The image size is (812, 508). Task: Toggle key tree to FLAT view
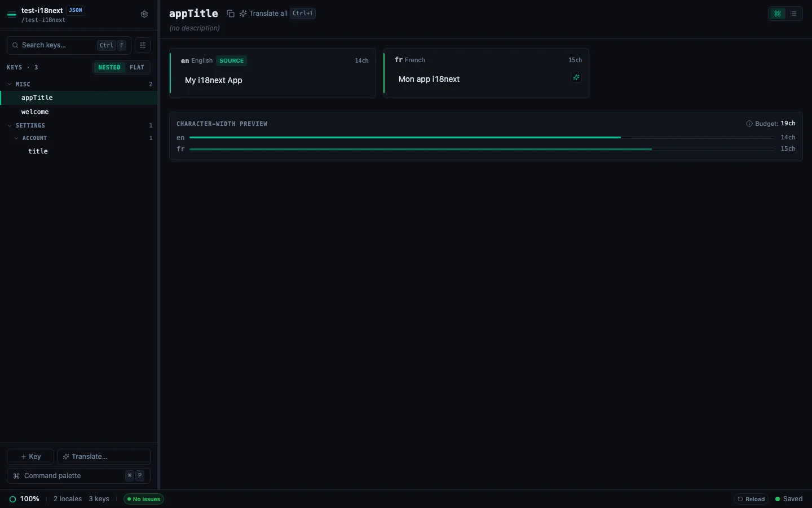137,67
